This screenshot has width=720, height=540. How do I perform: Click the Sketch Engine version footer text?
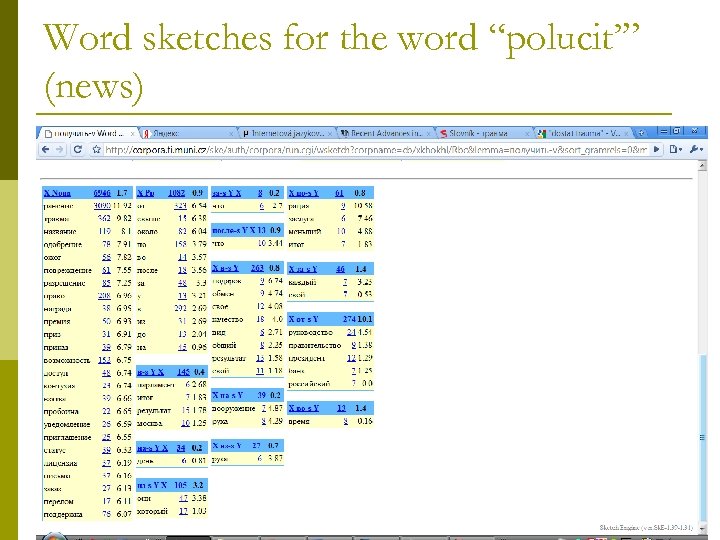coord(646,528)
